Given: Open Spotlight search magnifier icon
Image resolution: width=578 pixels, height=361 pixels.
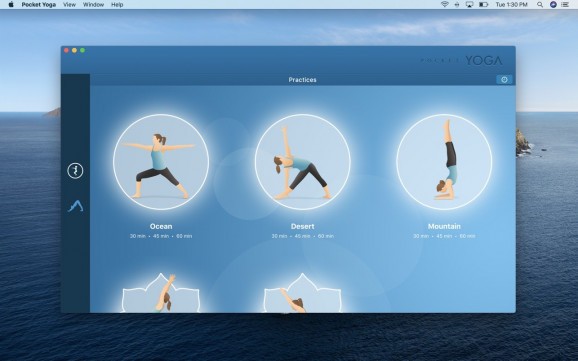Looking at the screenshot, I should (x=540, y=4).
